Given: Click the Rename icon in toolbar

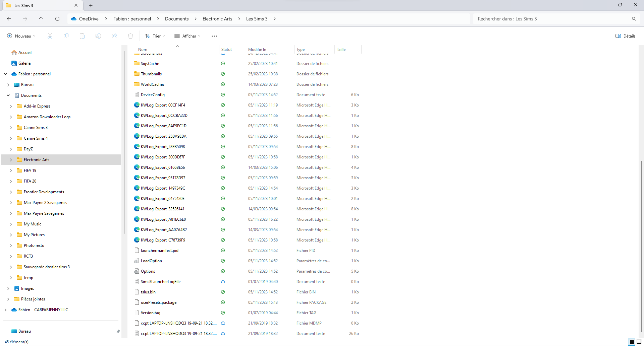Looking at the screenshot, I should click(98, 36).
